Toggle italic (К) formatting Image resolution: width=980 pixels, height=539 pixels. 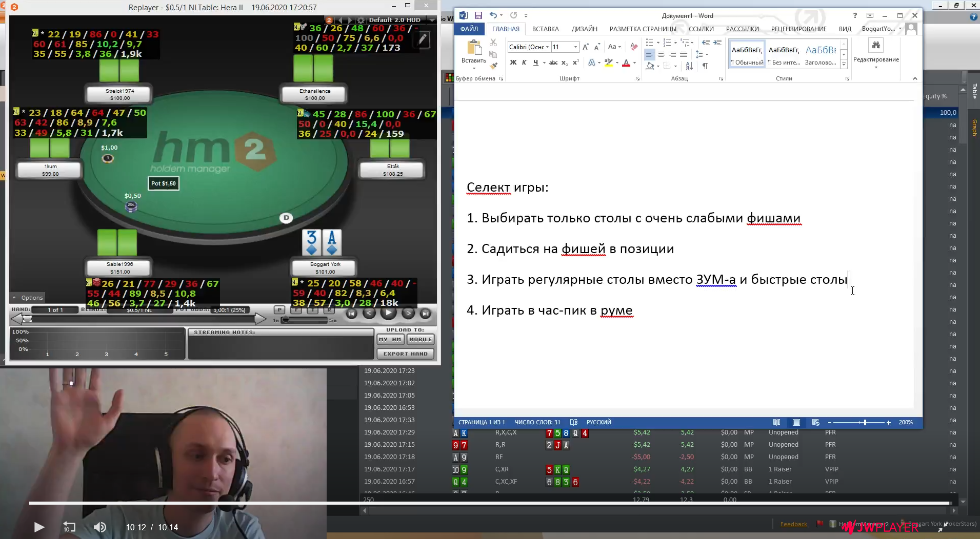(524, 63)
